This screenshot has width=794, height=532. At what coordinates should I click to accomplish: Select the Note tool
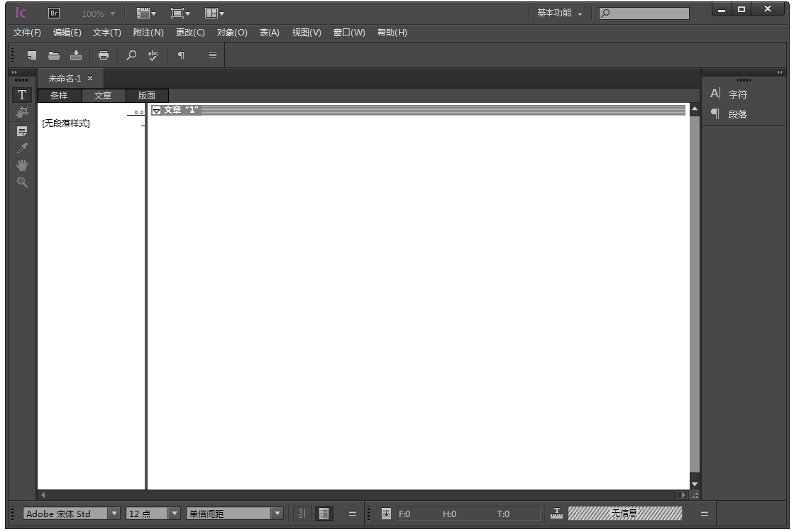click(22, 132)
